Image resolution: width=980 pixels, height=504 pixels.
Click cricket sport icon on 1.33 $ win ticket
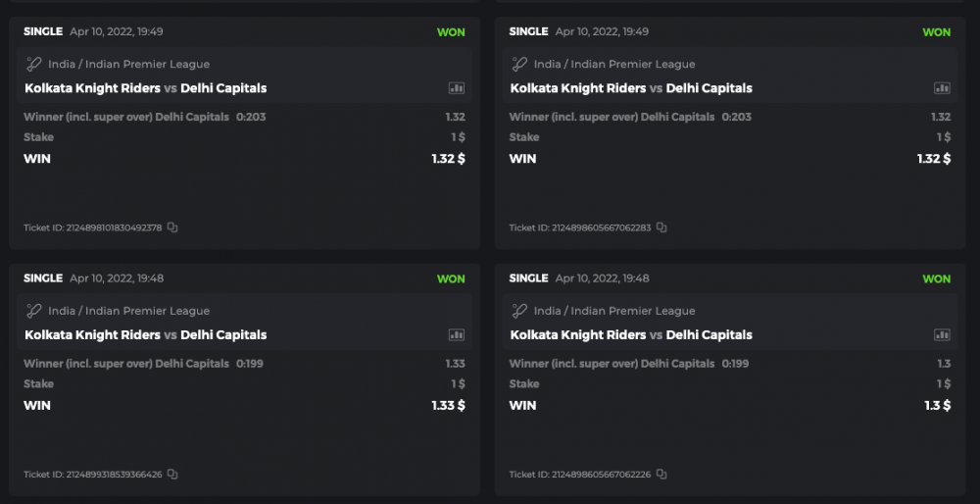pos(33,311)
